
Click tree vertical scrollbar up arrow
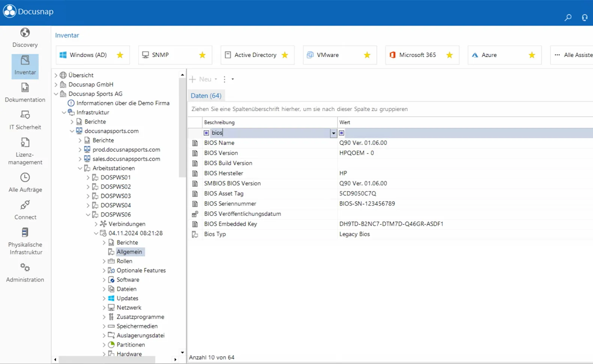182,75
